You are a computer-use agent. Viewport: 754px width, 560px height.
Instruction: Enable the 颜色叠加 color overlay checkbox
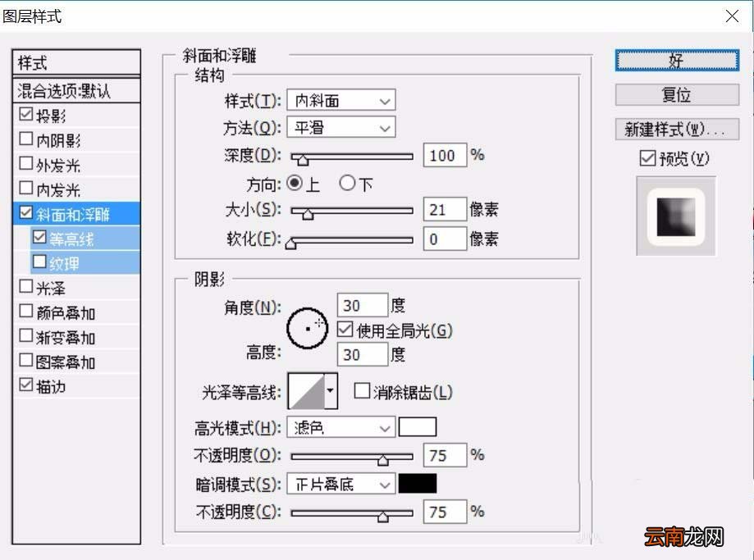pyautogui.click(x=25, y=311)
